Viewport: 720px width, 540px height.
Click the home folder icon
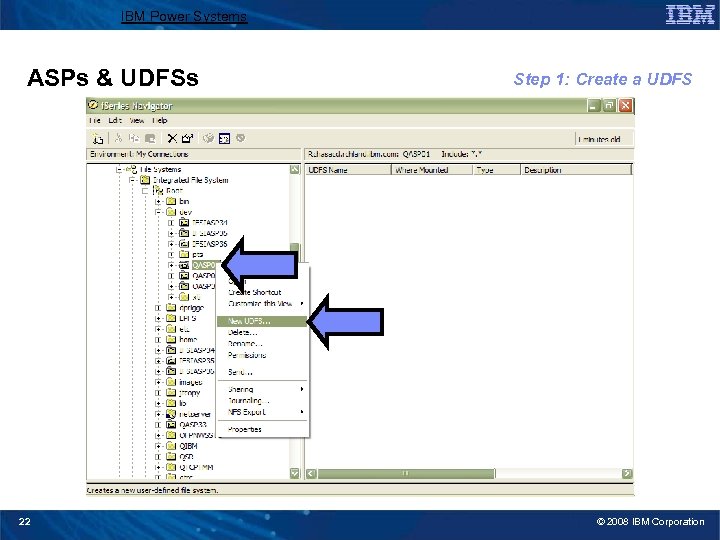[171, 339]
